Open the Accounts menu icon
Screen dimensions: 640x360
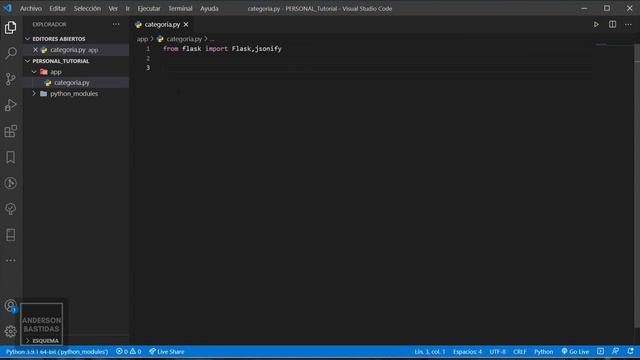[11, 305]
